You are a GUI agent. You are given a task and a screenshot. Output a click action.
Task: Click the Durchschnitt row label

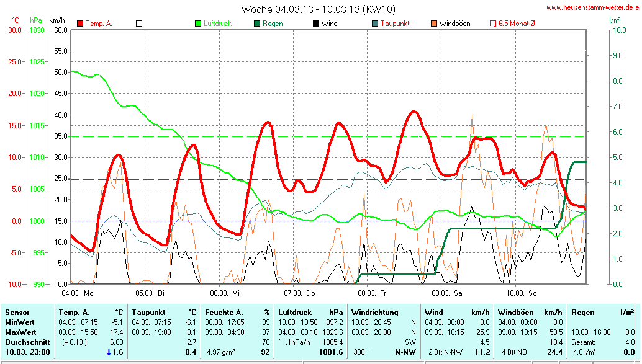point(24,342)
